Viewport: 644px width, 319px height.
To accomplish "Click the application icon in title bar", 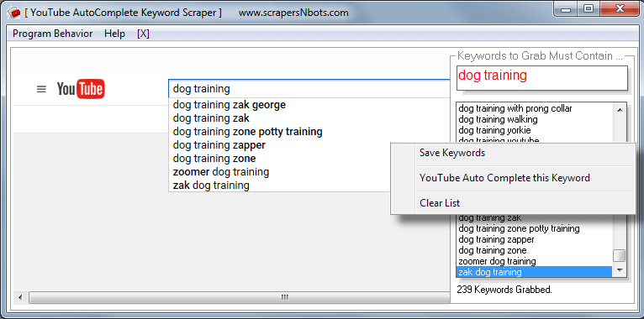I will [13, 13].
